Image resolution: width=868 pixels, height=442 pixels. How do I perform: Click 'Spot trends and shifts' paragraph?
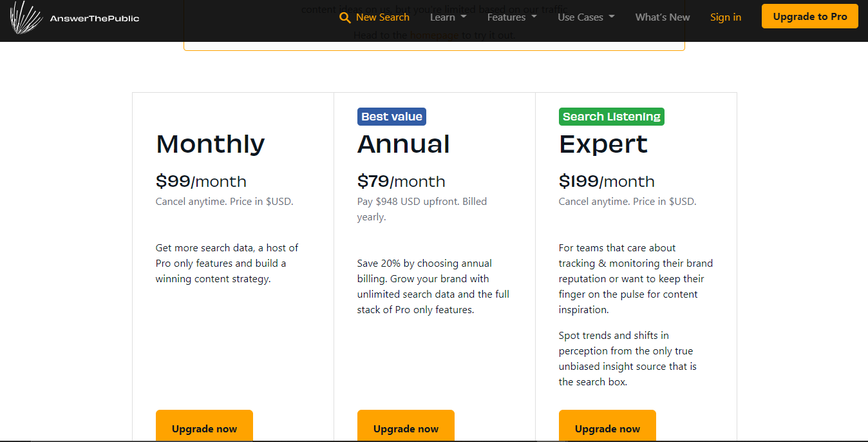click(628, 359)
